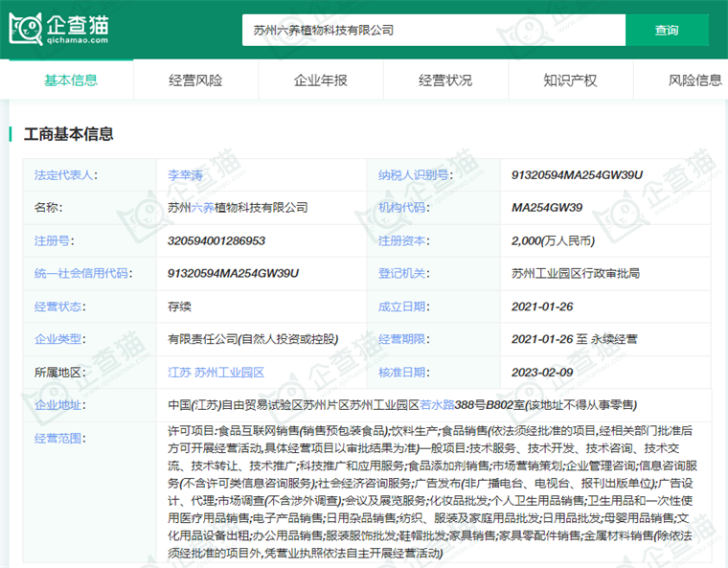Click the 六养 keyword link in company name
Image resolution: width=728 pixels, height=568 pixels.
[202, 208]
